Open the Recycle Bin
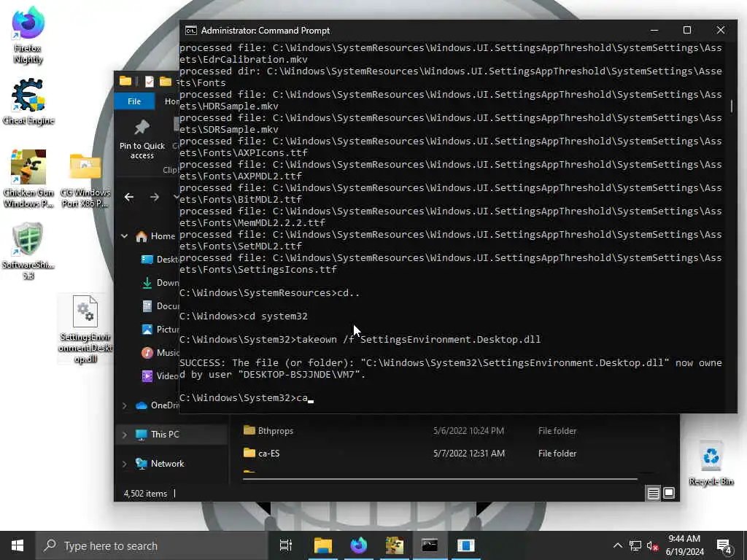Screen dimensions: 747x560 pyautogui.click(x=711, y=464)
